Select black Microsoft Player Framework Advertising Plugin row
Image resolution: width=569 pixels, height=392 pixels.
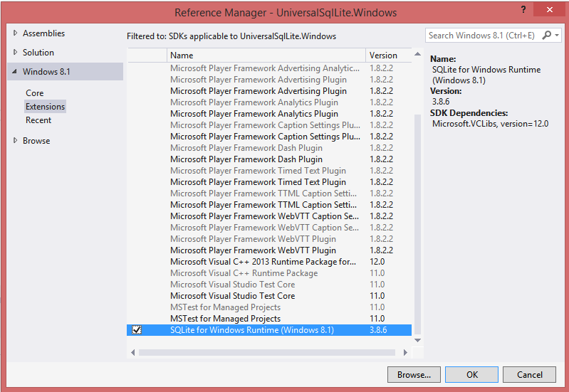click(x=269, y=91)
